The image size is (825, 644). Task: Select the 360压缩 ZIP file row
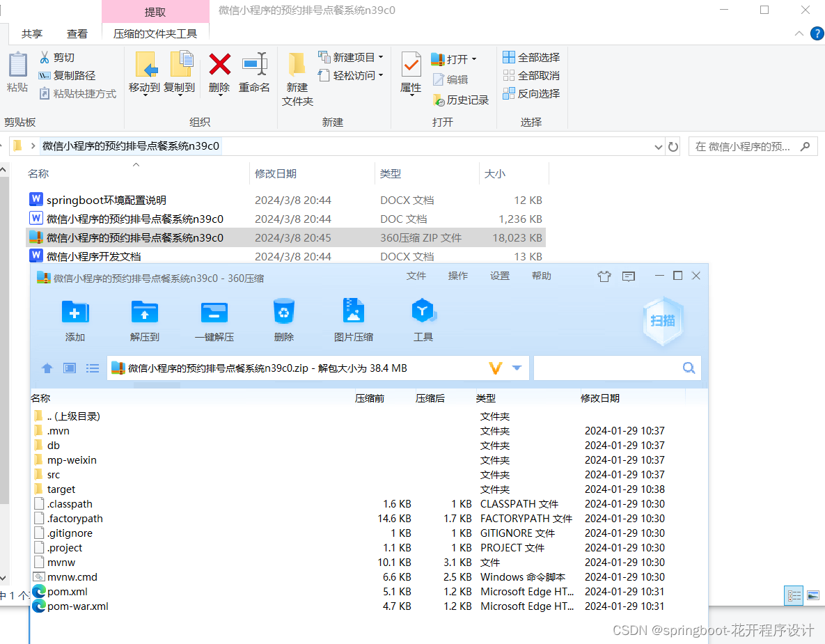pos(285,238)
